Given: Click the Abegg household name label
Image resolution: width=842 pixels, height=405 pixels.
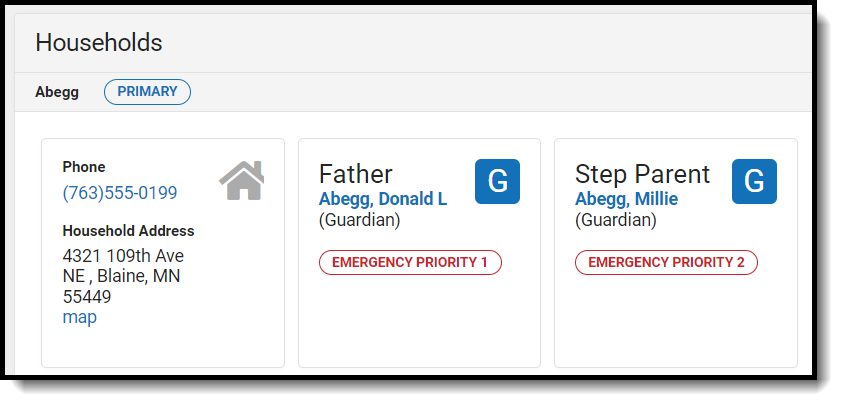Looking at the screenshot, I should (57, 92).
